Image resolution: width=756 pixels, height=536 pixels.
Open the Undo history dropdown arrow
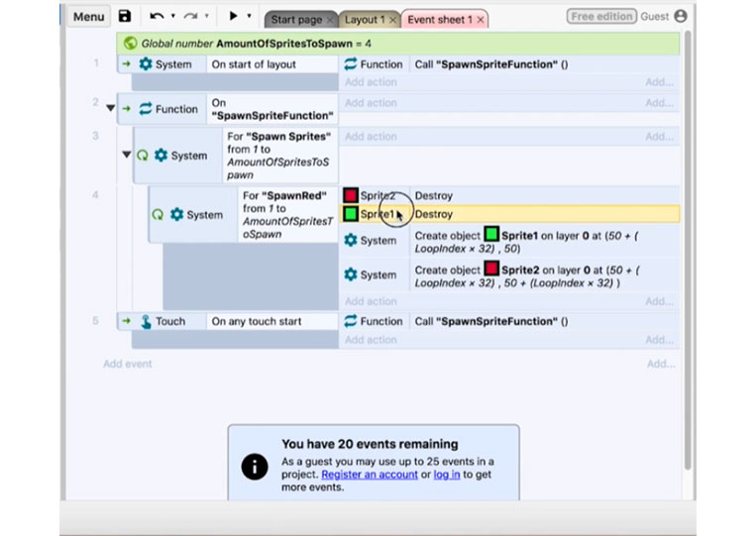click(172, 17)
